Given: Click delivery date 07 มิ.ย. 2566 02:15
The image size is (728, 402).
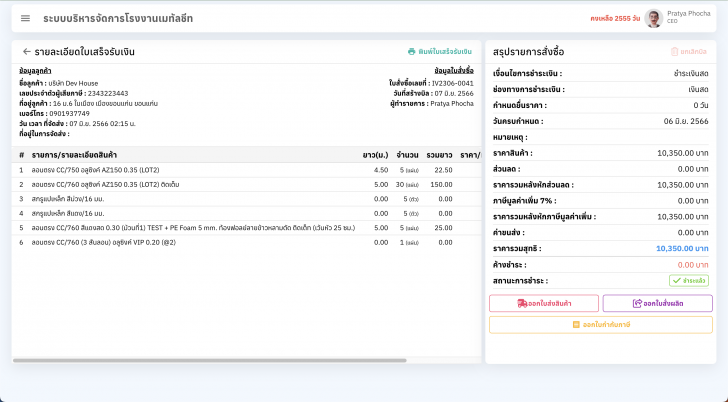Looking at the screenshot, I should pyautogui.click(x=103, y=123).
